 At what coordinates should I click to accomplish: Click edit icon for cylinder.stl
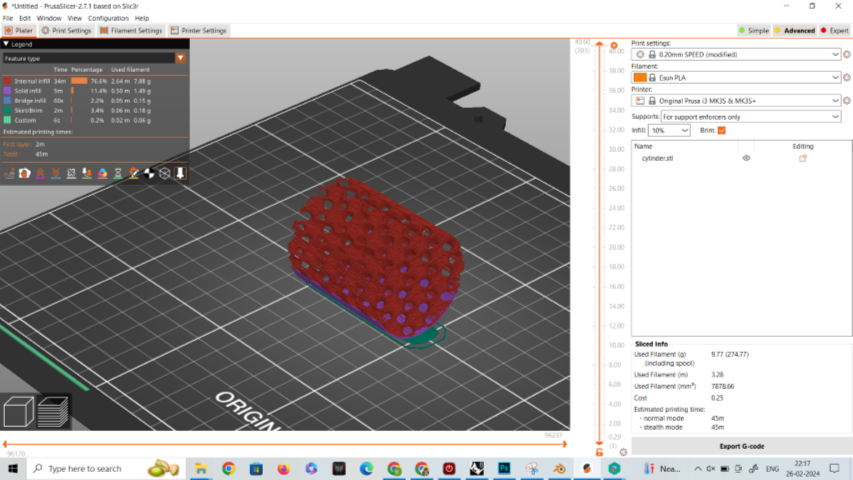coord(802,158)
